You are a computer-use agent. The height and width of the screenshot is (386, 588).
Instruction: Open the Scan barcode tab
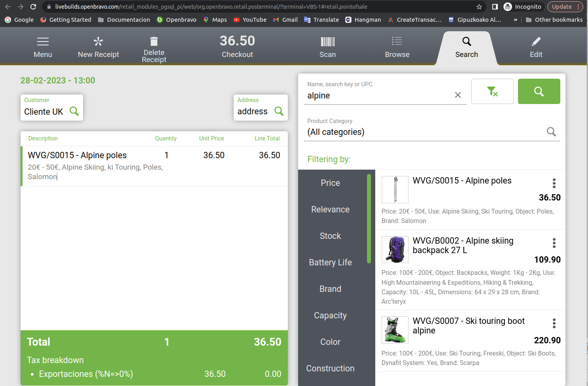tap(327, 47)
